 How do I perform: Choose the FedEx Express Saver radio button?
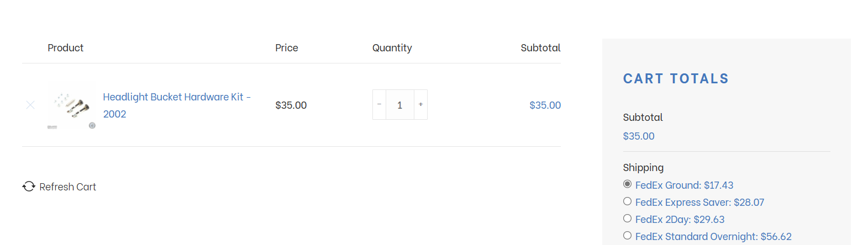627,201
